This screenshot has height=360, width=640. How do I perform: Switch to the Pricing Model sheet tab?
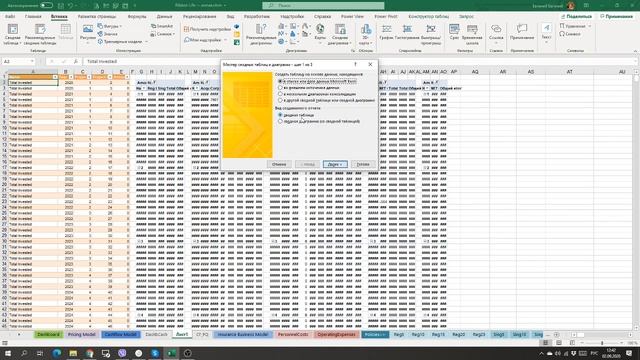coord(81,334)
